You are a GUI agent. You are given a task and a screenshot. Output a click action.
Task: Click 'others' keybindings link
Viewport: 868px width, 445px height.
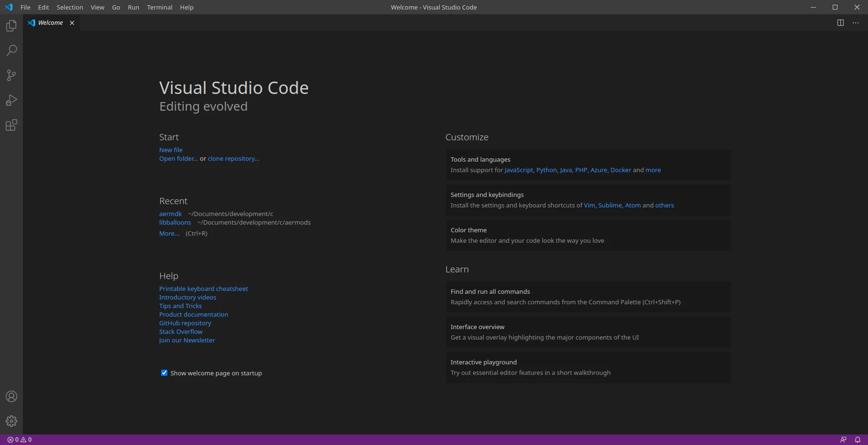tap(664, 205)
